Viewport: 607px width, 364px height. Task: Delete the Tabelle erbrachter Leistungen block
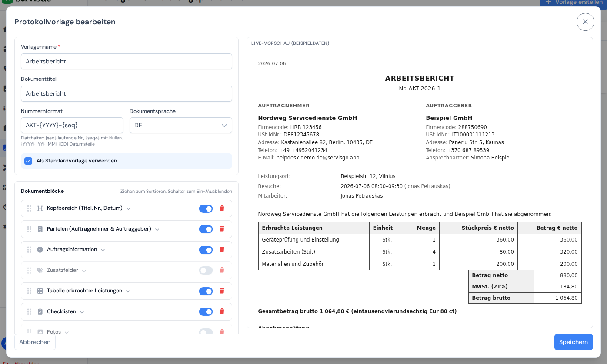pyautogui.click(x=222, y=291)
